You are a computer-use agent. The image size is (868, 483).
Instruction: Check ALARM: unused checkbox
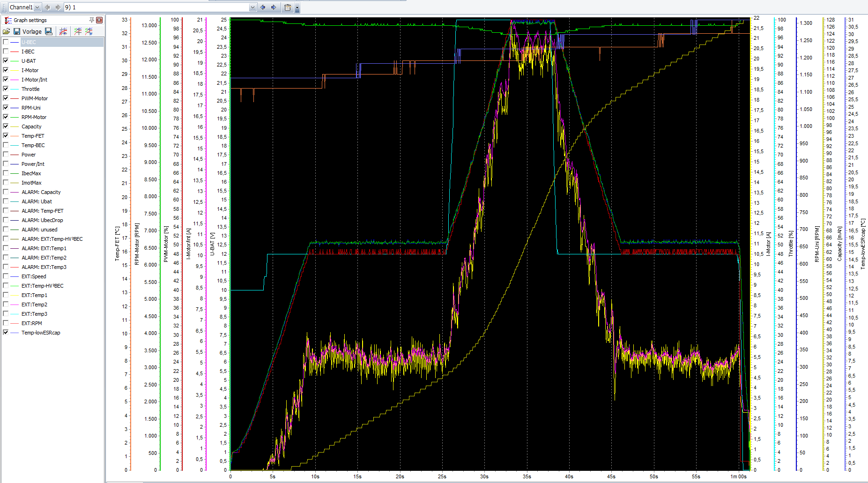point(6,230)
